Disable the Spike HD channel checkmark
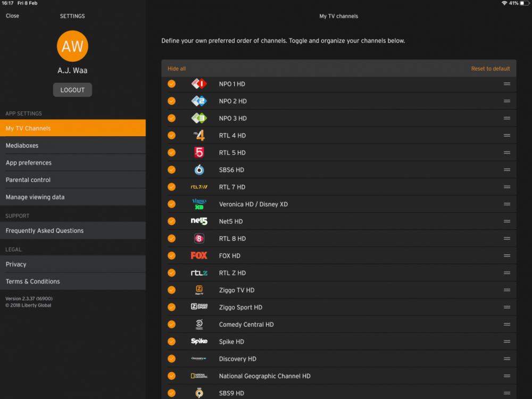Viewport: 532px width, 399px height. (172, 342)
